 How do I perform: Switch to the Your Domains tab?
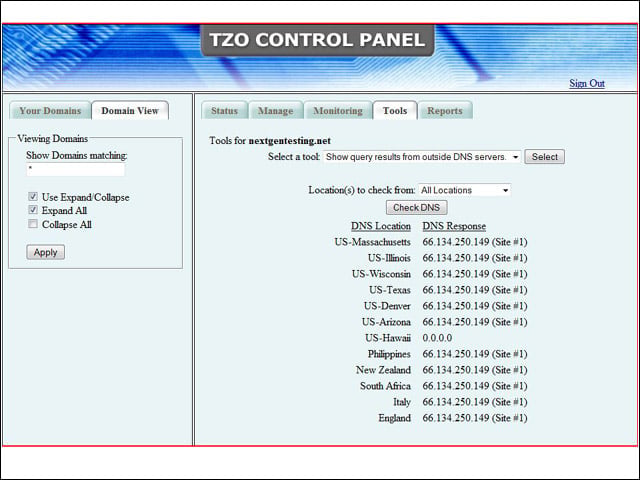pos(50,111)
